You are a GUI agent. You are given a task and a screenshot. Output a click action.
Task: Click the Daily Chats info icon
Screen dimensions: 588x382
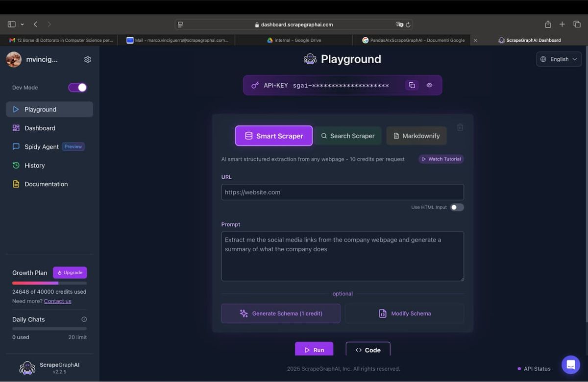click(84, 319)
